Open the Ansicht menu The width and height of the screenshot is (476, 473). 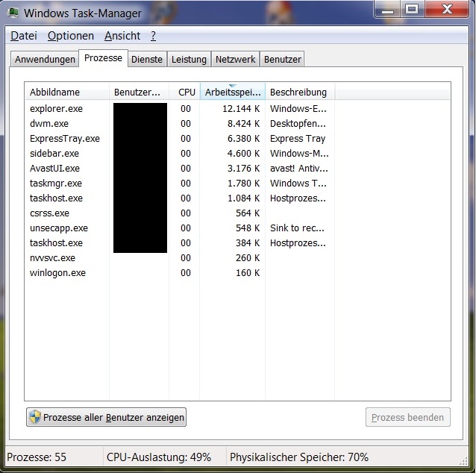click(x=122, y=36)
